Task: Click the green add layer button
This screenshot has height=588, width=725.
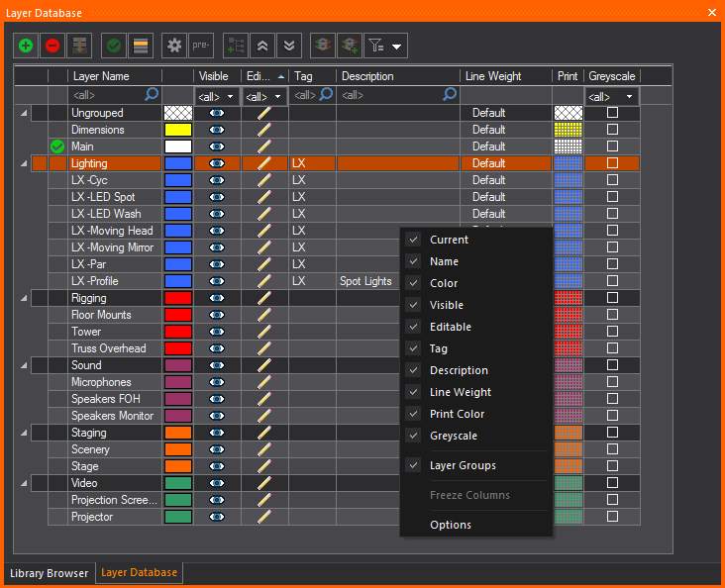Action: click(x=26, y=46)
